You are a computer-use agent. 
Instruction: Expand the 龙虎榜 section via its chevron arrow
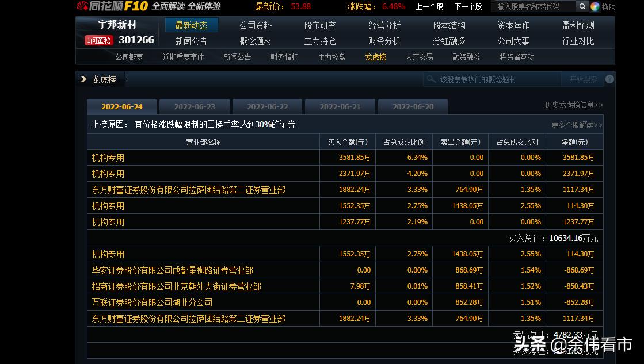coord(83,79)
